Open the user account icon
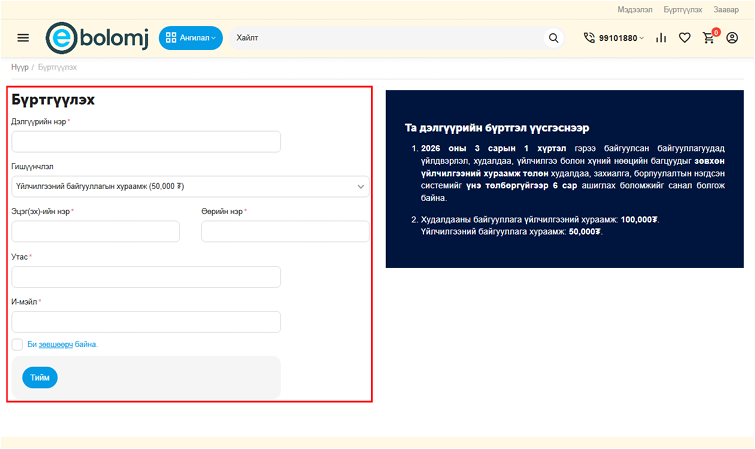 tap(732, 38)
